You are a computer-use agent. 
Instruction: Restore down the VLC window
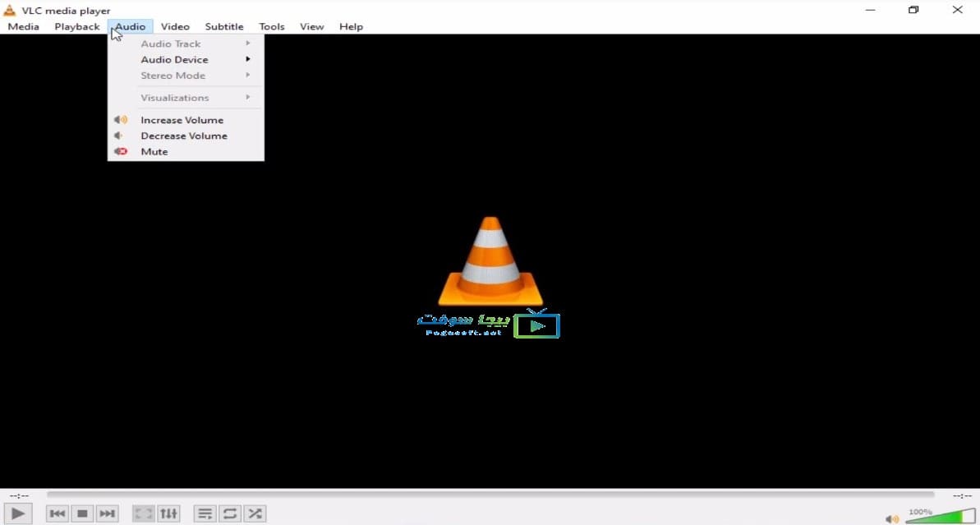point(913,10)
